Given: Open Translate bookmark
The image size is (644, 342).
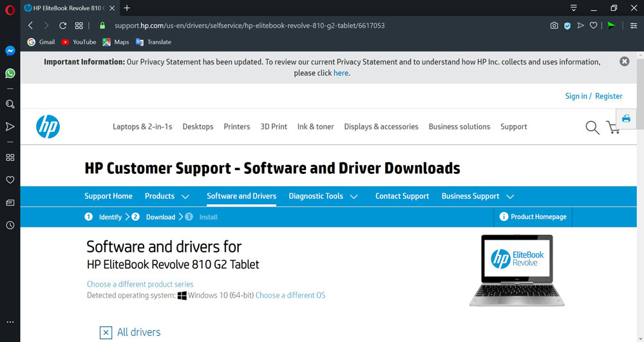Looking at the screenshot, I should [154, 42].
